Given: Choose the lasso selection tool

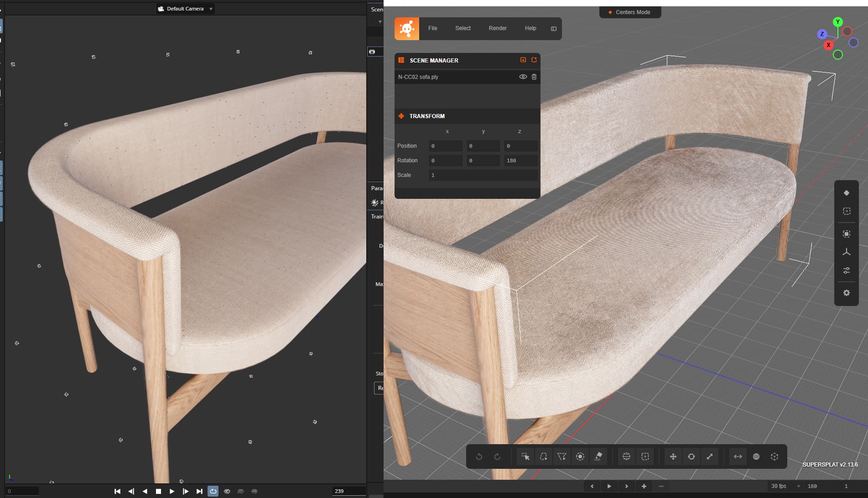Looking at the screenshot, I should [543, 456].
